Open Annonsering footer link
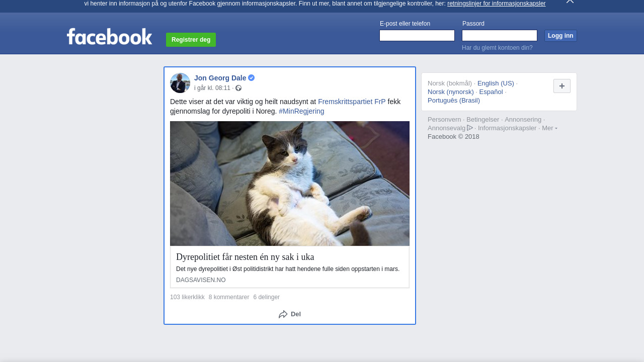The width and height of the screenshot is (644, 362). click(523, 119)
